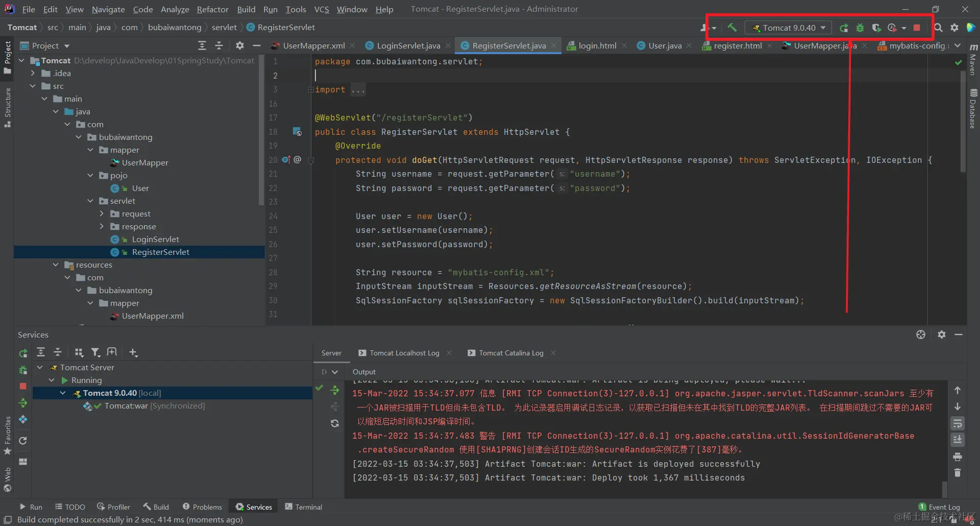Run with Coverage from the top toolbar
980x526 pixels.
click(x=876, y=28)
